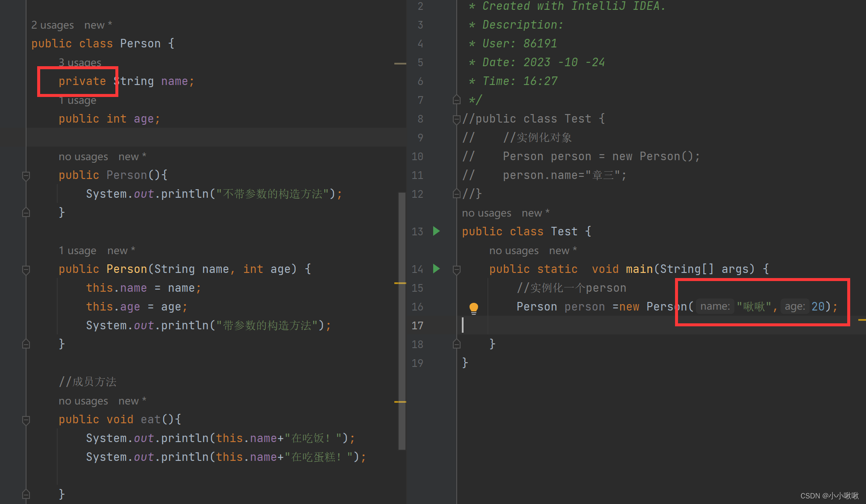Click fold end marker of eat() method
The width and height of the screenshot is (866, 504).
click(x=26, y=494)
